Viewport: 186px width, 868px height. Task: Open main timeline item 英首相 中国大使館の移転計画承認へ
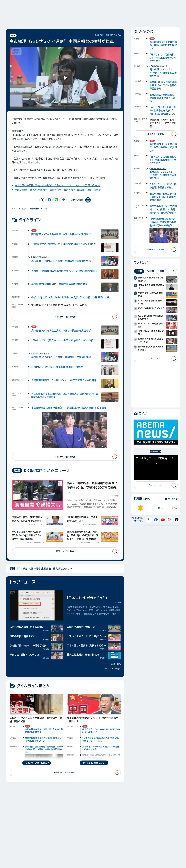(64, 271)
